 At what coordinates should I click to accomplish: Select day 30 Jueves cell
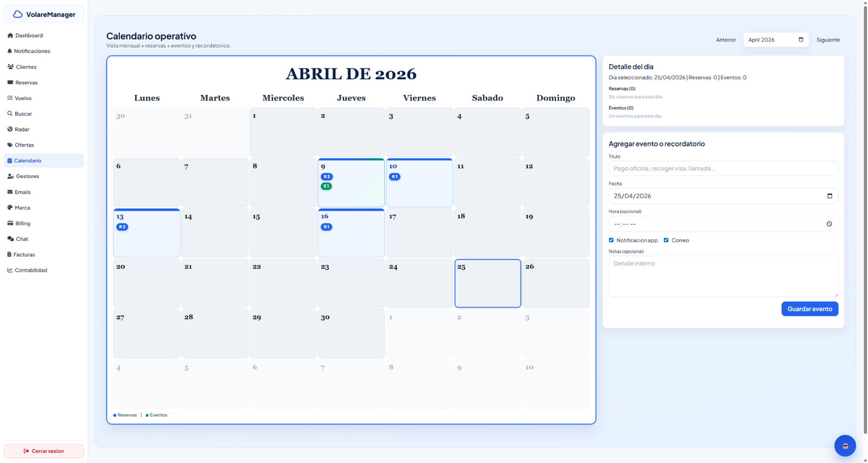point(351,333)
